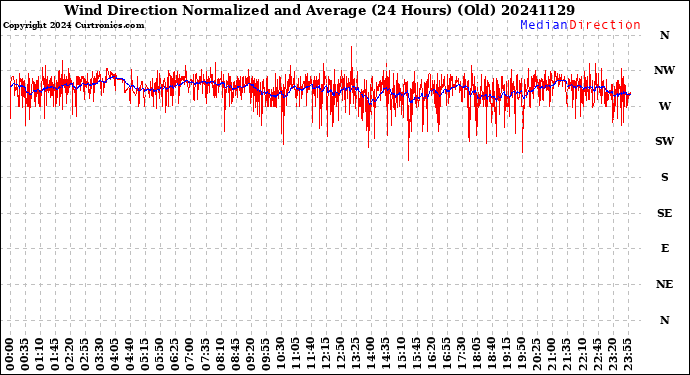This screenshot has height=375, width=690.
Task: Click the 21:00 time axis label
Action: tap(551, 354)
